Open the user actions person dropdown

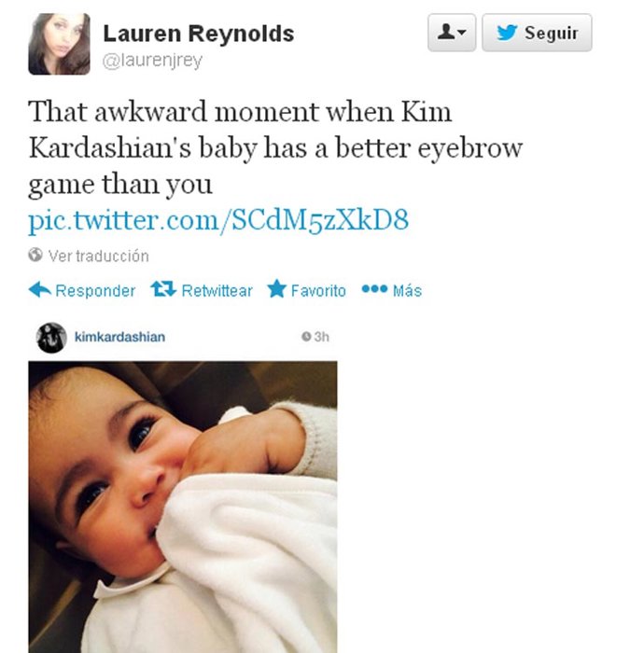[x=452, y=33]
